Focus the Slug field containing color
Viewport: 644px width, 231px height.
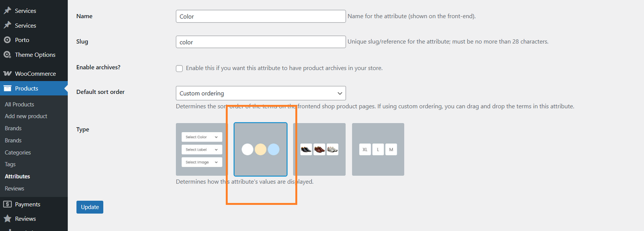[261, 42]
